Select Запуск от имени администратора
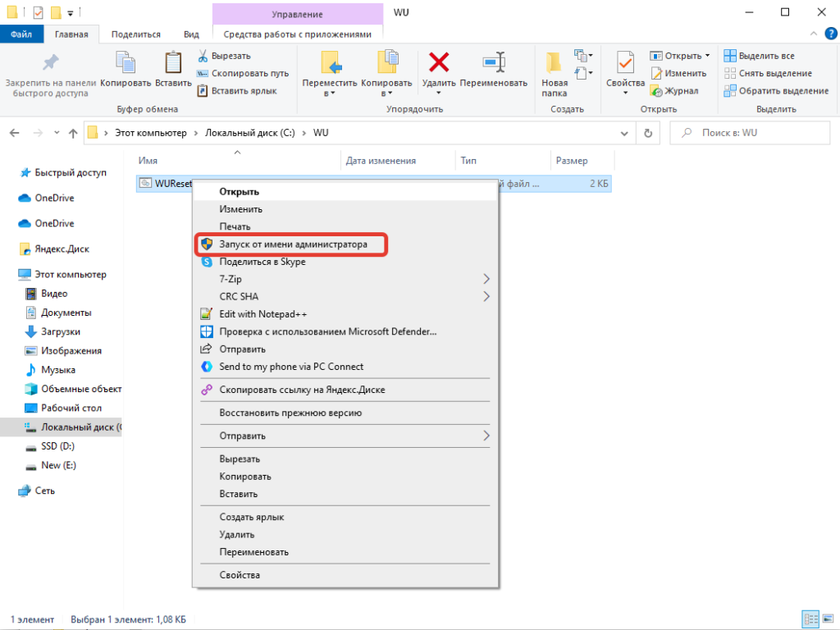 [x=293, y=244]
